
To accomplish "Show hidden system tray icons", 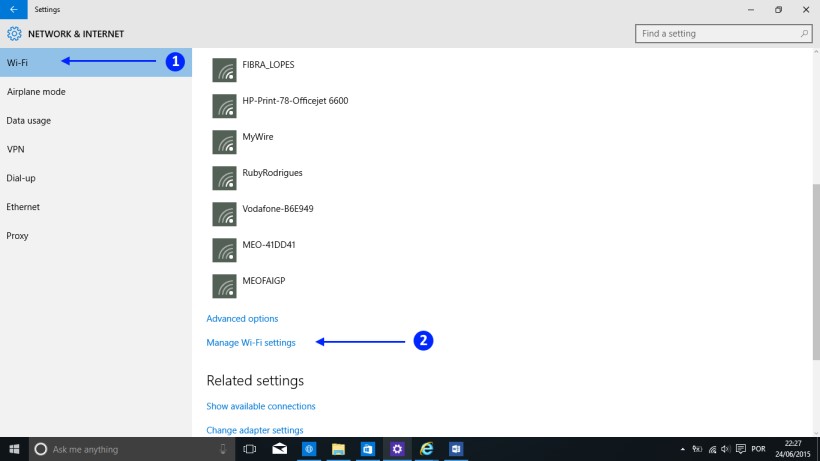I will click(x=683, y=449).
